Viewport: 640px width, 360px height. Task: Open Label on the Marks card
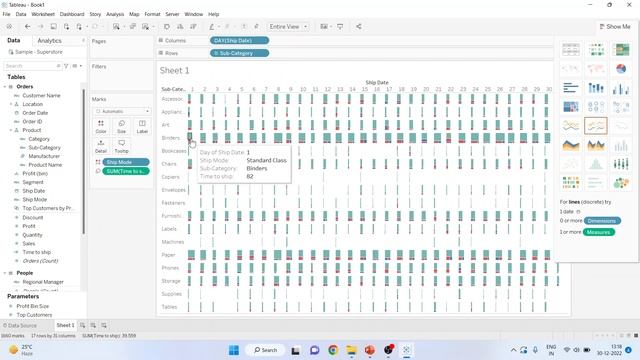point(142,127)
